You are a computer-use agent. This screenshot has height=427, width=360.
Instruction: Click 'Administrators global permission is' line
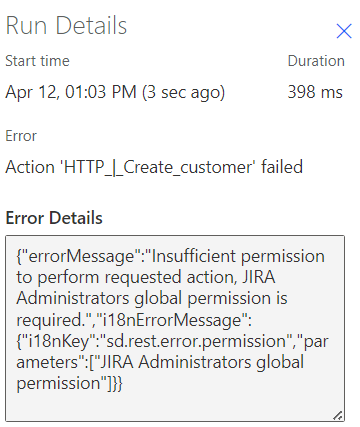[x=152, y=298]
